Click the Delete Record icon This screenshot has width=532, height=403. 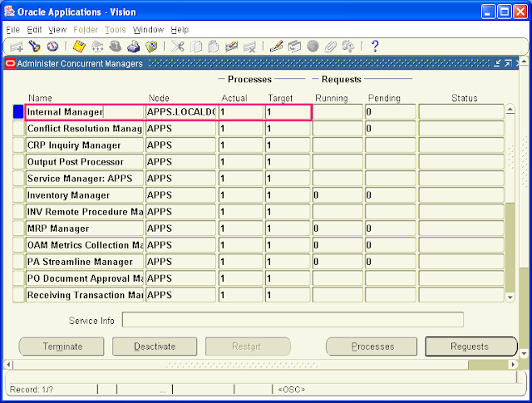249,47
